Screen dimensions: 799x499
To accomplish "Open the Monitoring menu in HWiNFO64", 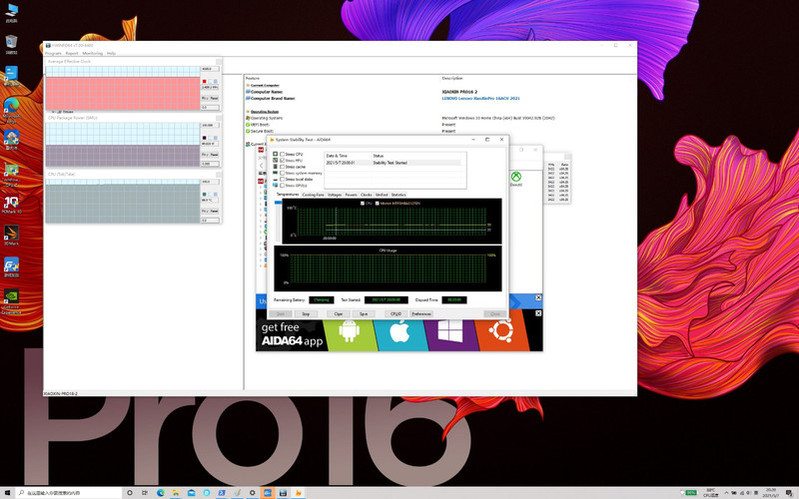I will pyautogui.click(x=92, y=53).
